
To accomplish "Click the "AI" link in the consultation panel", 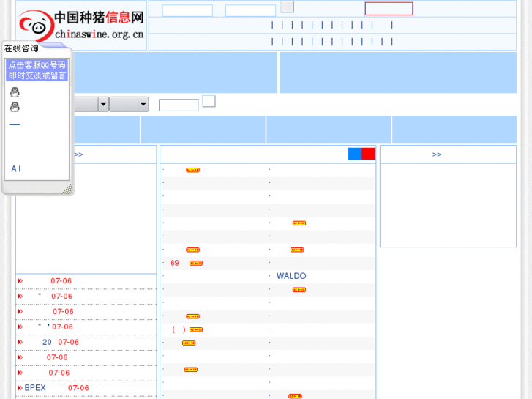I will pos(16,169).
